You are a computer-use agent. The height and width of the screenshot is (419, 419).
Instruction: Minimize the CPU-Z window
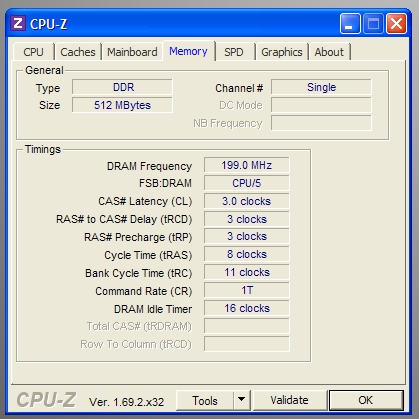coord(350,23)
